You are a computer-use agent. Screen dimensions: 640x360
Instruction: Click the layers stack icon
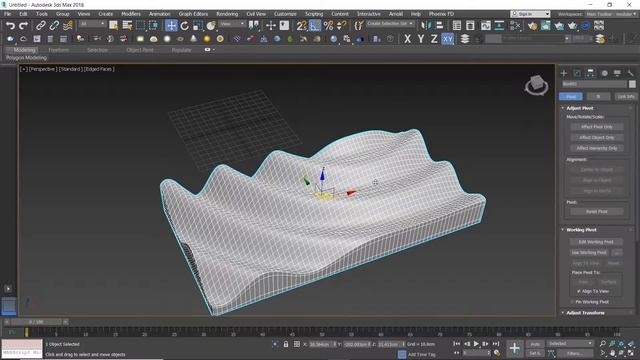(x=465, y=39)
